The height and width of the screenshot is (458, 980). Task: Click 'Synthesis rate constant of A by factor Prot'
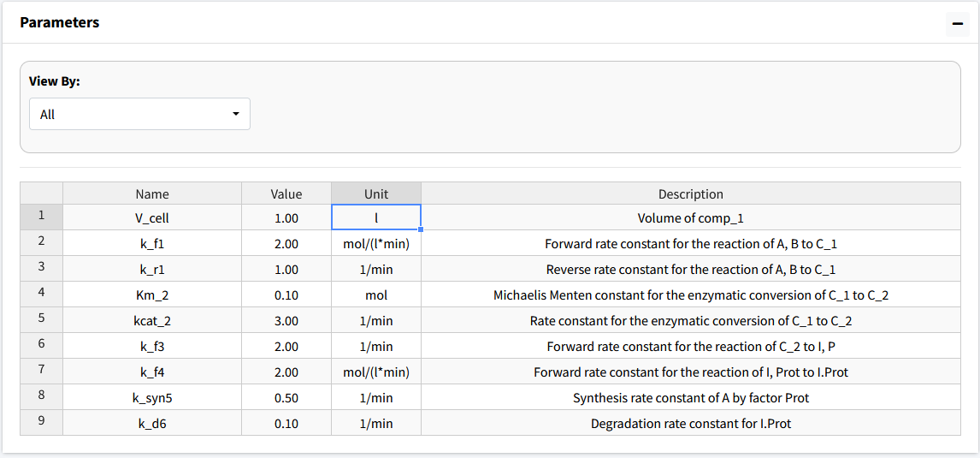pos(691,397)
